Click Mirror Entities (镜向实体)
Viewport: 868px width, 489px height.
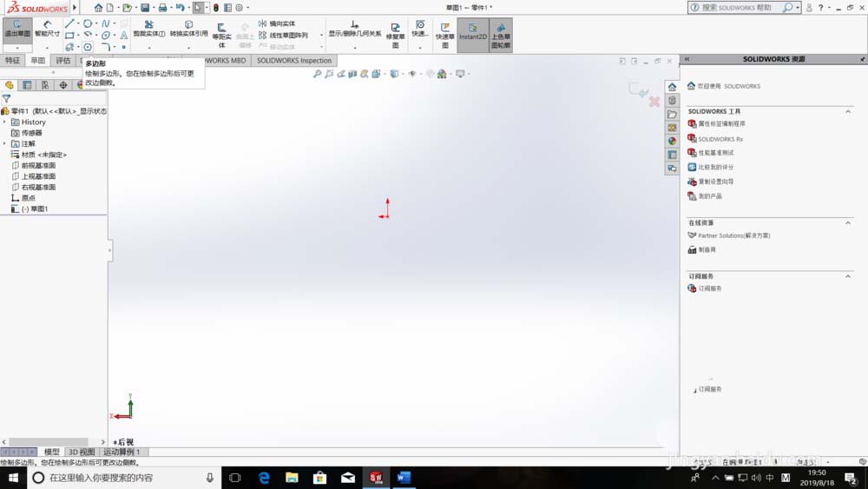(277, 23)
